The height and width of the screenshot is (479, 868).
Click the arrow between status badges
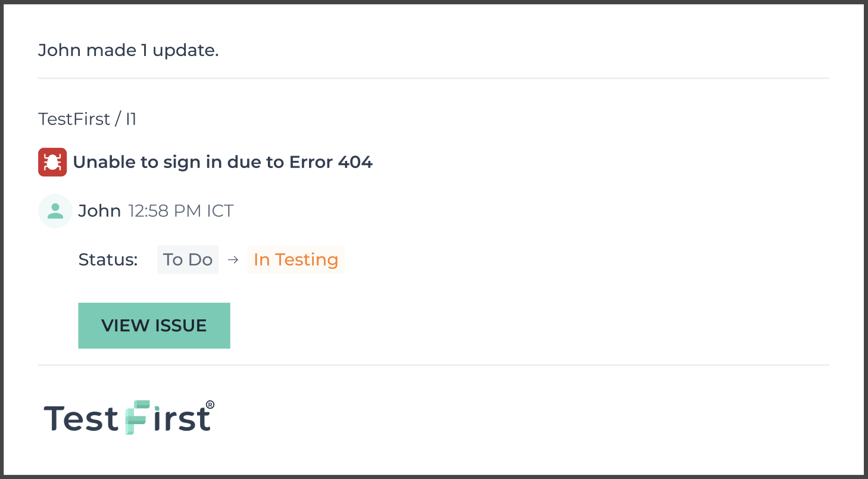click(233, 260)
